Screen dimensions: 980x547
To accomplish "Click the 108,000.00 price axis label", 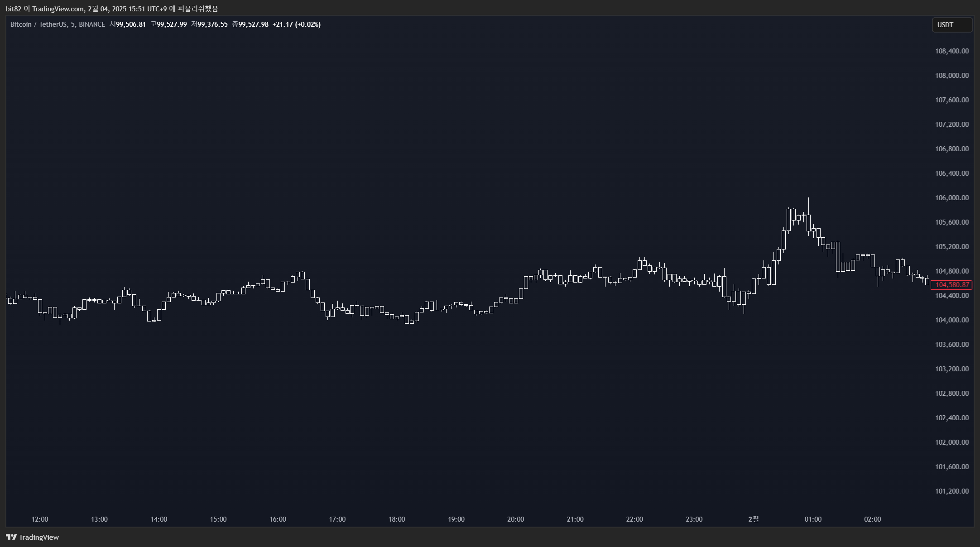I will point(952,76).
